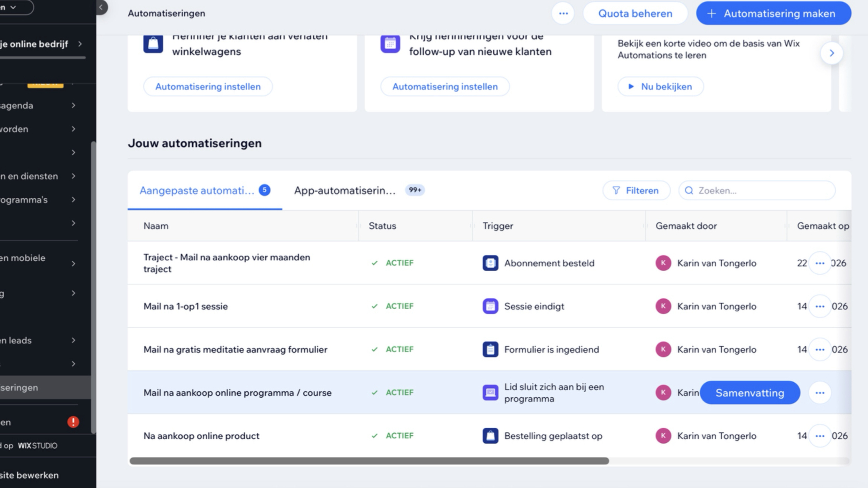Expand the agenda section in the sidebar

coord(74,105)
